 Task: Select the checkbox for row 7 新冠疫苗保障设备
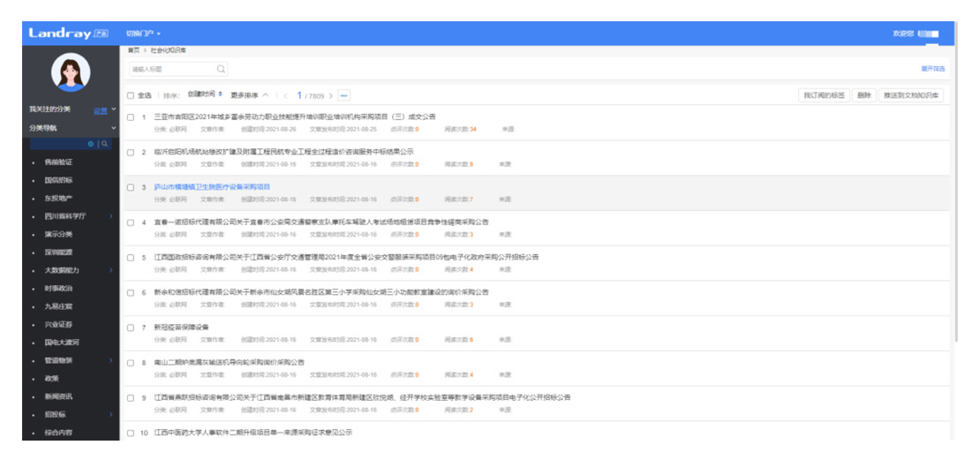(131, 328)
